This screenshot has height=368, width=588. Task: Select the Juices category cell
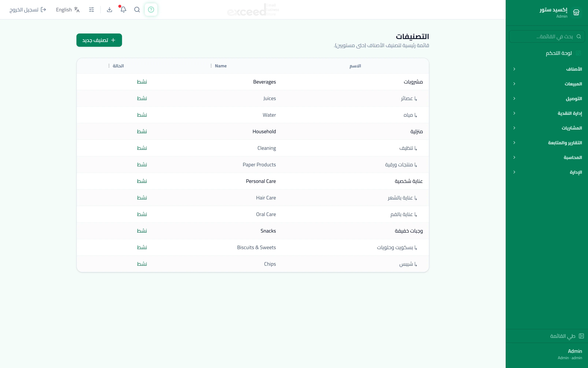(269, 98)
